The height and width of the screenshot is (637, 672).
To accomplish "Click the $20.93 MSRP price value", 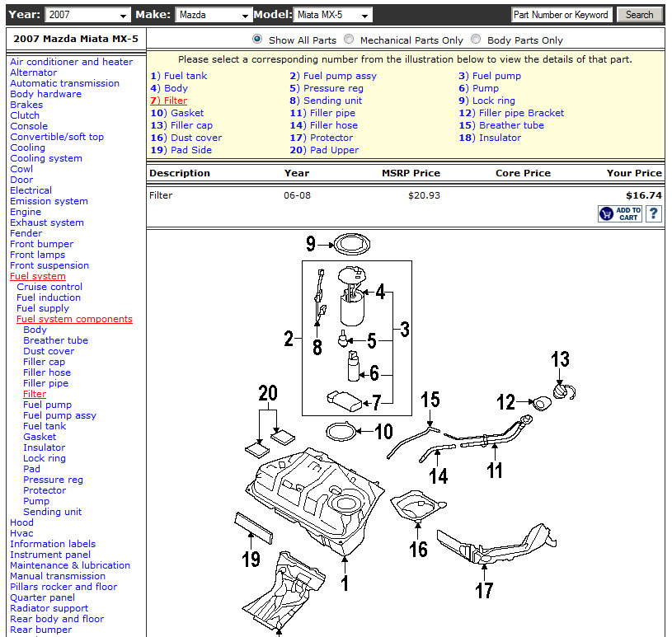I will pos(424,195).
